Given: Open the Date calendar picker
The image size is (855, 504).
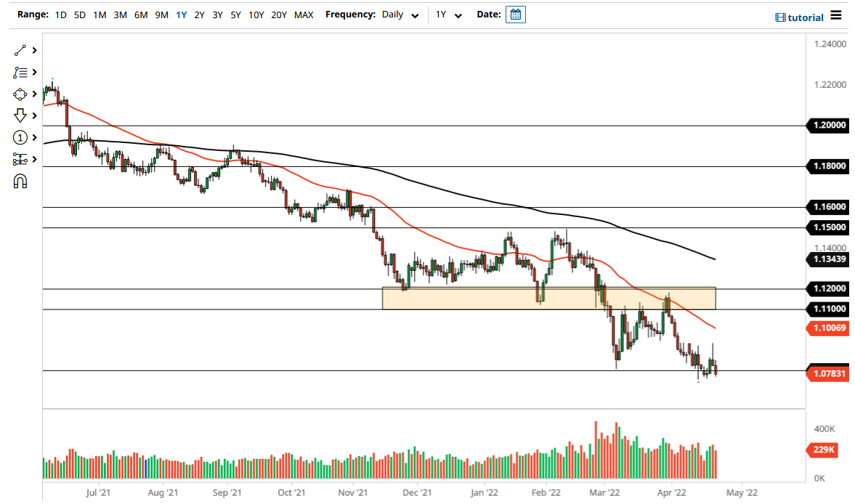Looking at the screenshot, I should (515, 14).
